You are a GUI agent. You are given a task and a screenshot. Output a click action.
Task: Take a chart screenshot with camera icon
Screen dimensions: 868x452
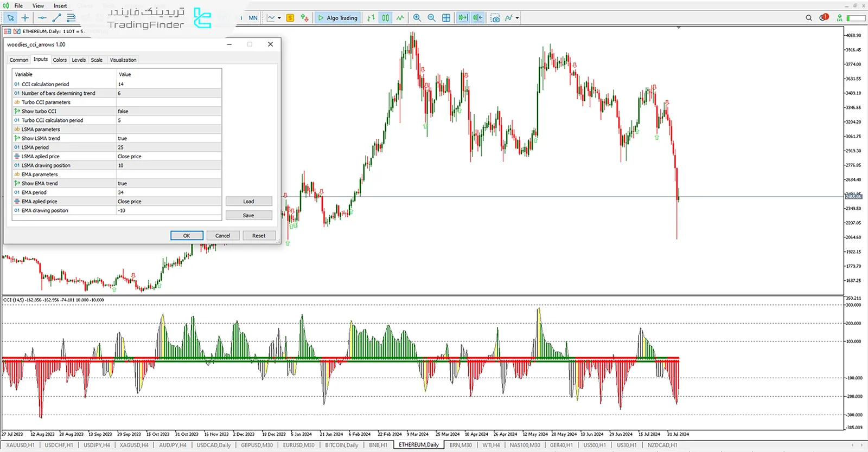(495, 18)
